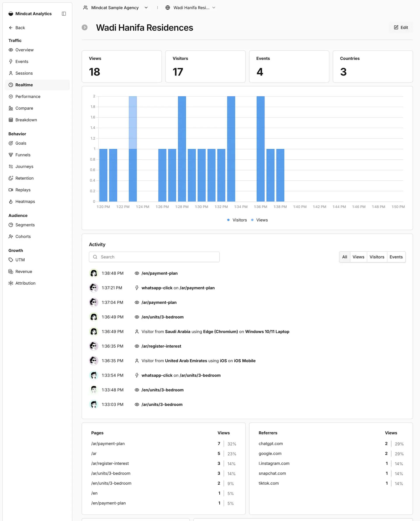The height and width of the screenshot is (521, 420).
Task: Open Sessions person icon
Action: click(x=11, y=73)
